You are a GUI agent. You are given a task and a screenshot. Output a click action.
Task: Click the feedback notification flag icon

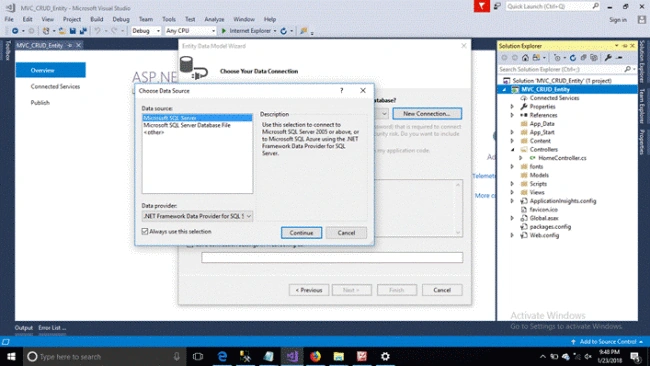click(x=482, y=6)
